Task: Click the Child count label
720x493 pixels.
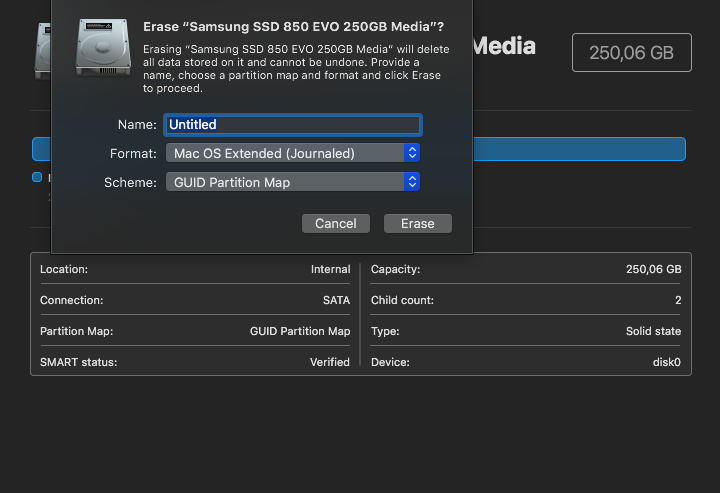Action: 402,300
